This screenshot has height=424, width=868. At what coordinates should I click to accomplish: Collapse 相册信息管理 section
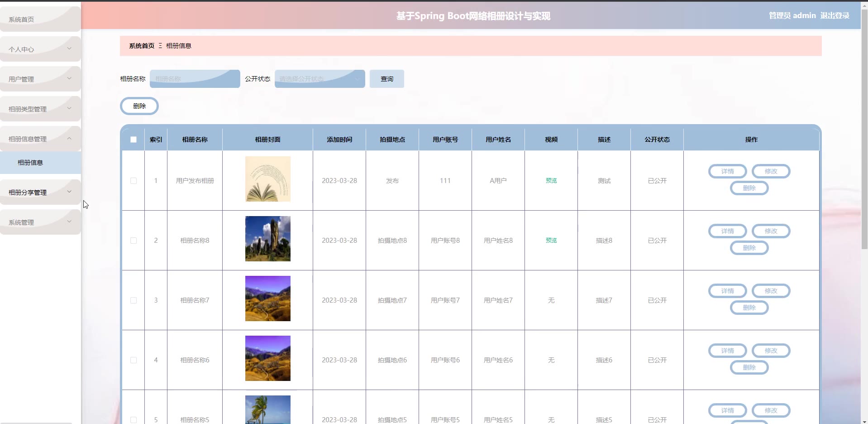pos(40,139)
